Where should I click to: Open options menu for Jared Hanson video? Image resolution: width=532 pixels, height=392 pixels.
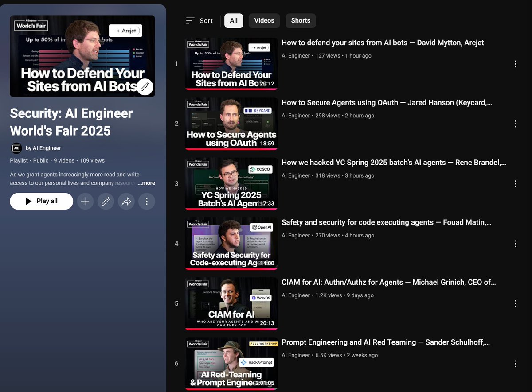(x=515, y=124)
